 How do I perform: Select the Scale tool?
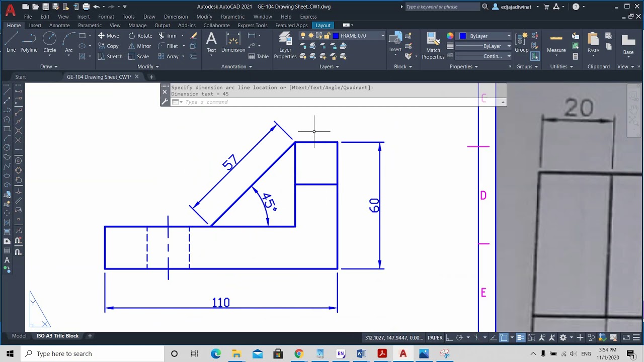pos(138,56)
